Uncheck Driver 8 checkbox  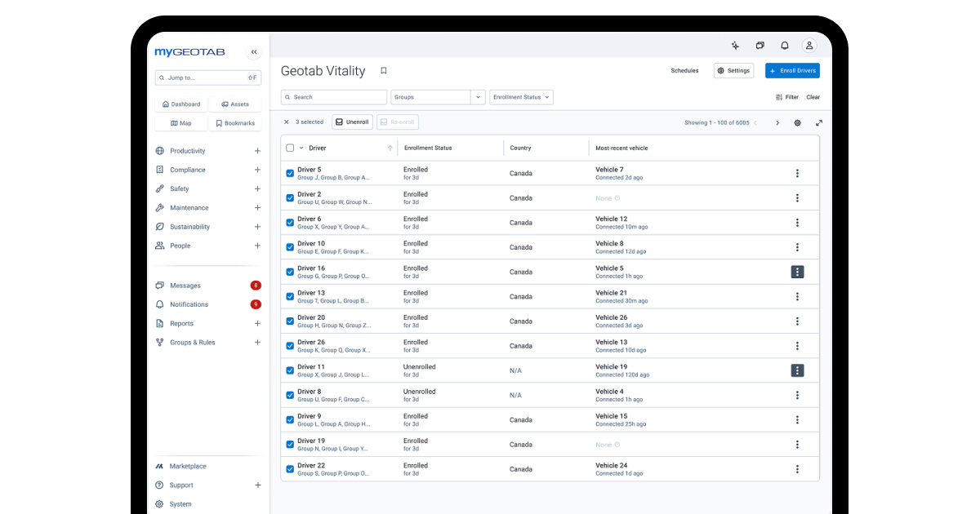pyautogui.click(x=290, y=395)
